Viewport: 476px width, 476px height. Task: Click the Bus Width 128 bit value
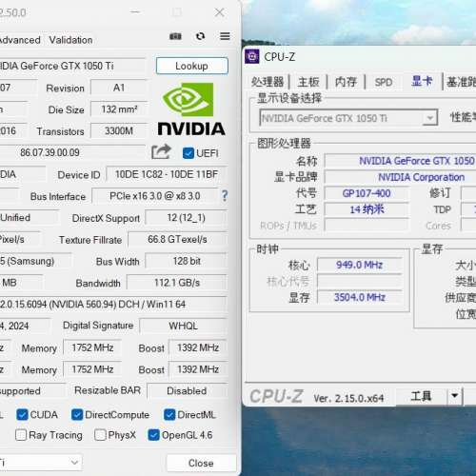(x=187, y=261)
